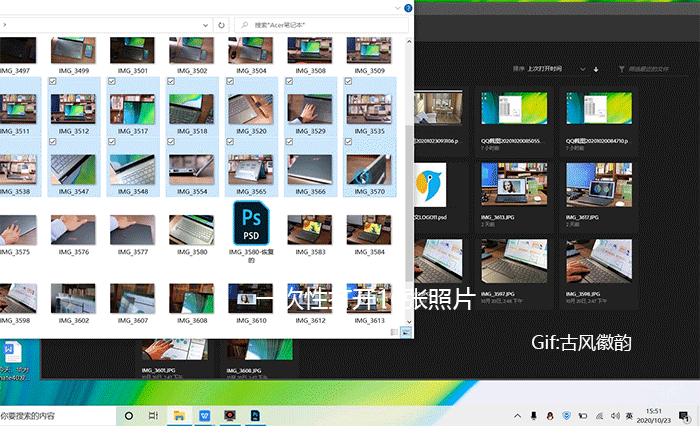The width and height of the screenshot is (700, 426).
Task: Open File Explorer from the taskbar
Action: point(179,415)
